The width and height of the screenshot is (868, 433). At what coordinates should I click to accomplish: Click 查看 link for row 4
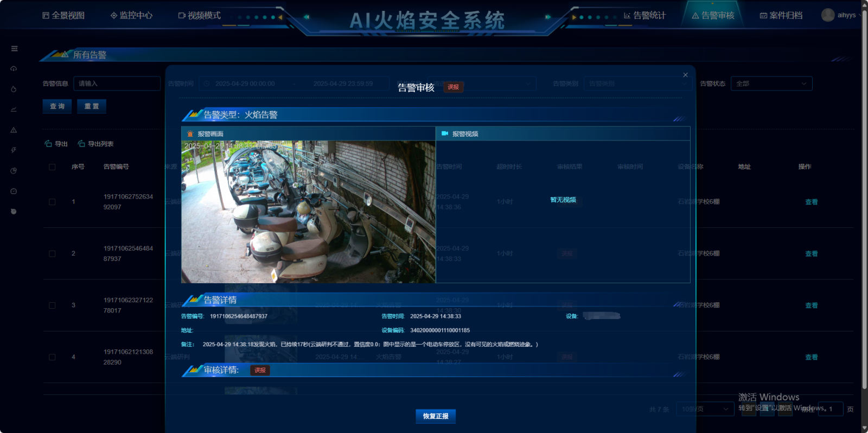pos(811,357)
